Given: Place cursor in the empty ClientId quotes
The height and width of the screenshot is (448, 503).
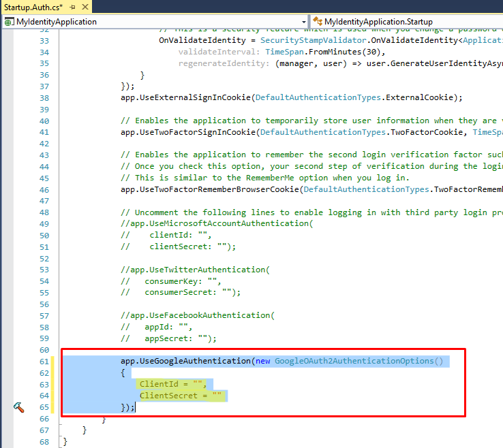Looking at the screenshot, I should pos(198,384).
